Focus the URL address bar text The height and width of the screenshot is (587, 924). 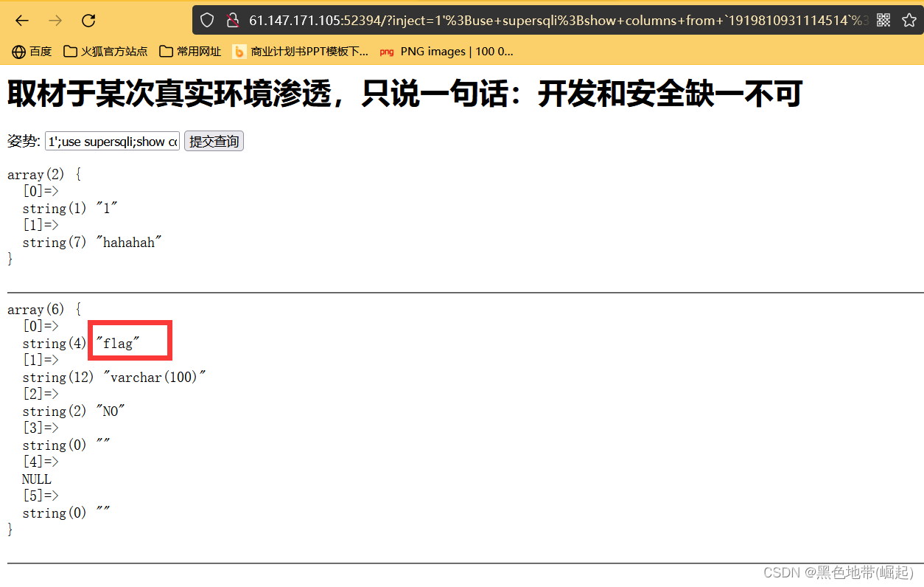[558, 21]
